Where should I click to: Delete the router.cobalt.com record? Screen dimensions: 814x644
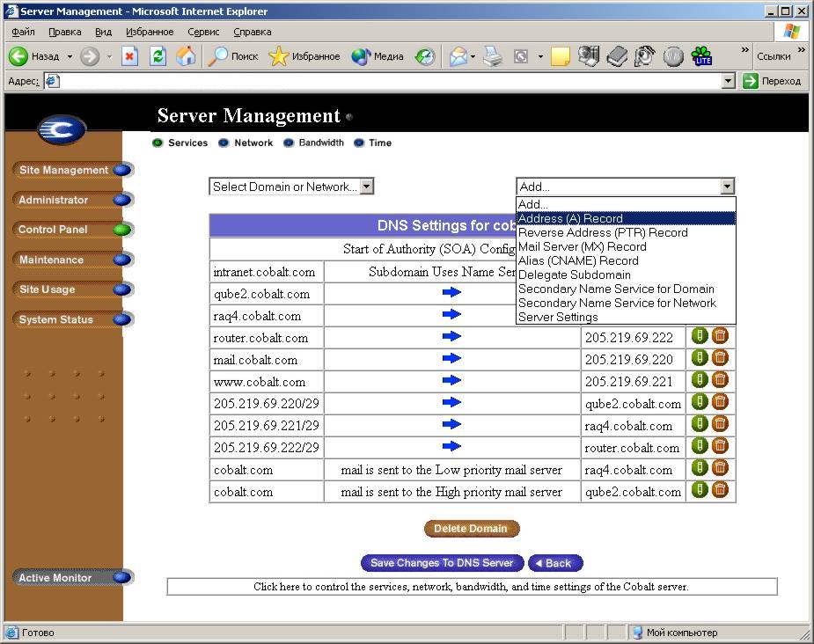click(x=720, y=336)
